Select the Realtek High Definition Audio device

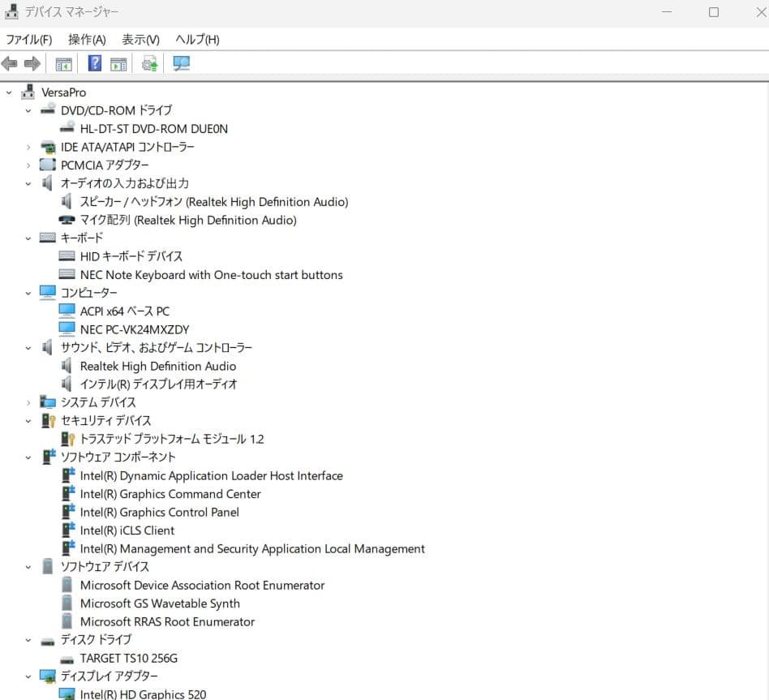pos(158,366)
